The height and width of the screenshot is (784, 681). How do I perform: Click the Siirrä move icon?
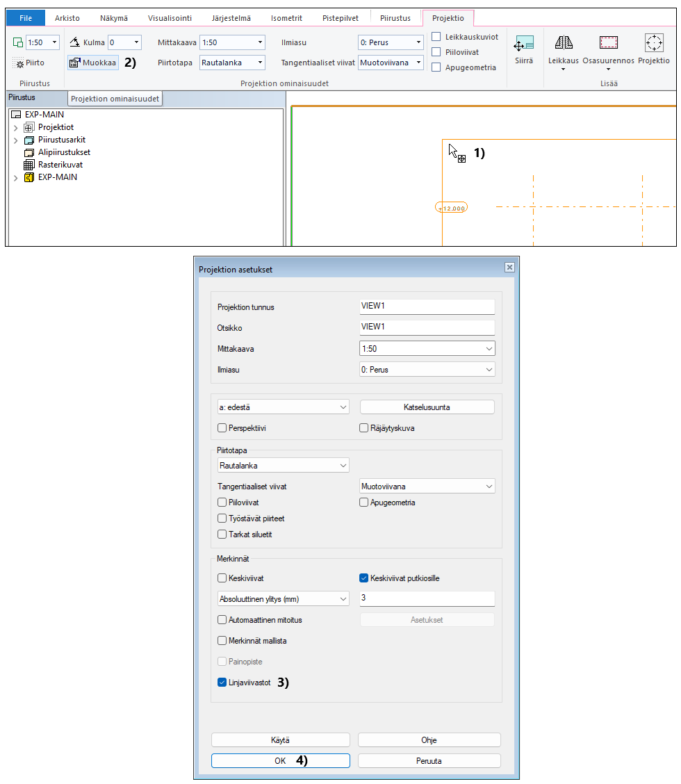pyautogui.click(x=523, y=46)
